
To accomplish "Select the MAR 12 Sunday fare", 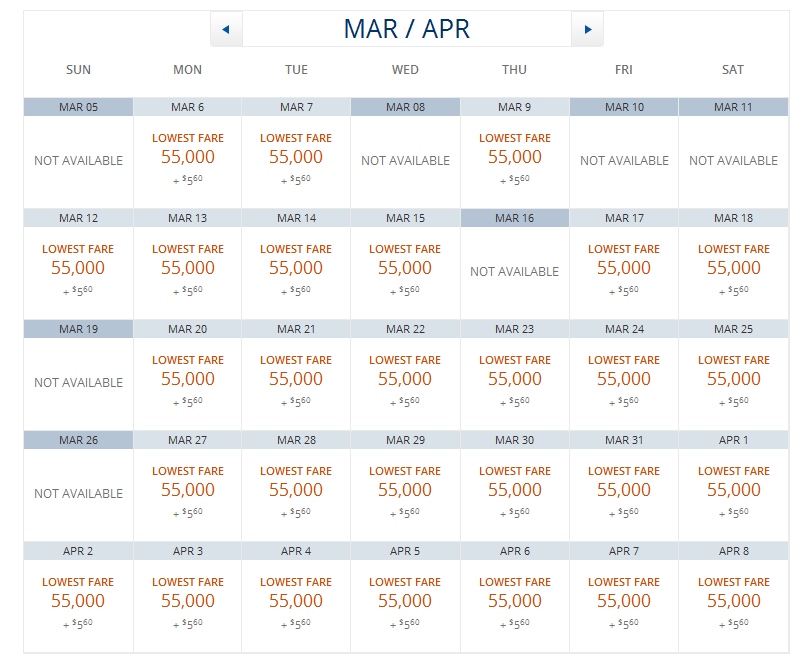I will coord(78,268).
